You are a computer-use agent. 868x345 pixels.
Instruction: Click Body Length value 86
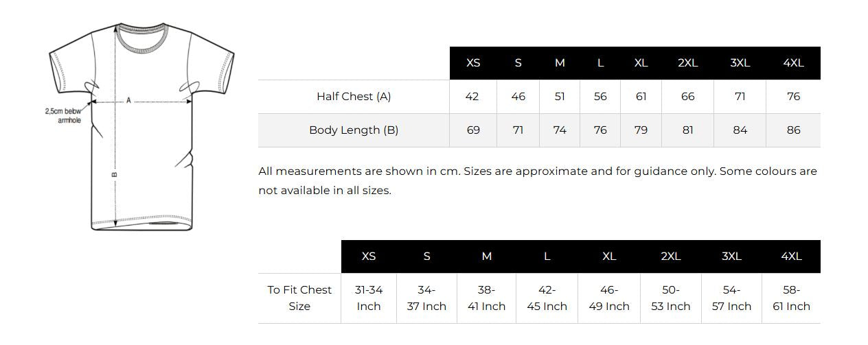point(793,130)
